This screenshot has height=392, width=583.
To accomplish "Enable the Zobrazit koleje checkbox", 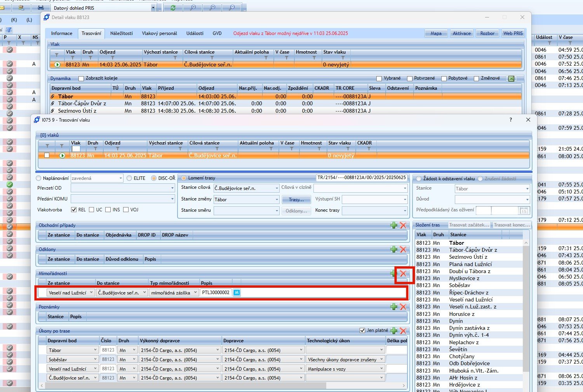I will pyautogui.click(x=81, y=78).
